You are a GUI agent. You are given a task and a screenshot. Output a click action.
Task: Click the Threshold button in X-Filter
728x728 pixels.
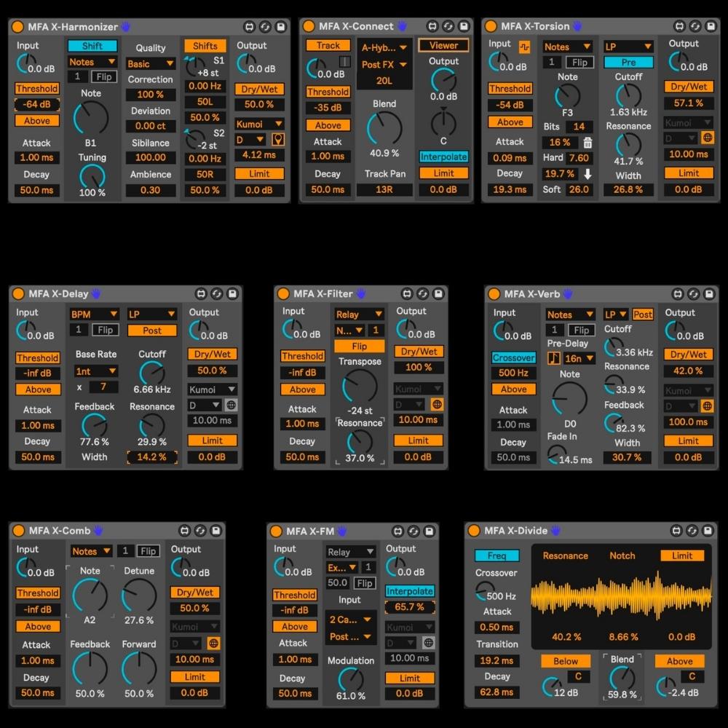303,356
